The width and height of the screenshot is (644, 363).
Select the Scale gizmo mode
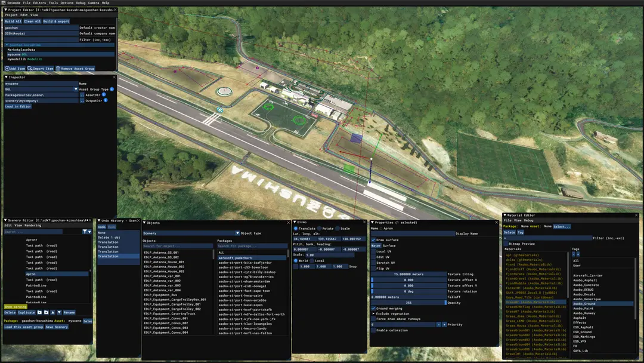[x=337, y=228]
